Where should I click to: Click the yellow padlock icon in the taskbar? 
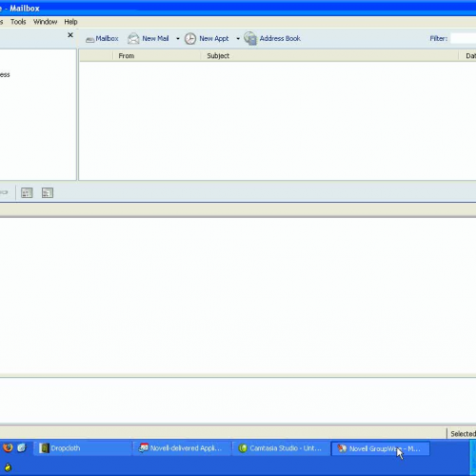[x=8, y=467]
